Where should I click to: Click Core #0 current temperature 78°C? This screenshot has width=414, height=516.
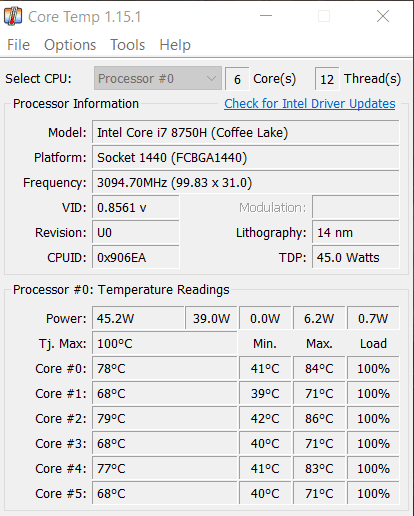click(x=165, y=369)
